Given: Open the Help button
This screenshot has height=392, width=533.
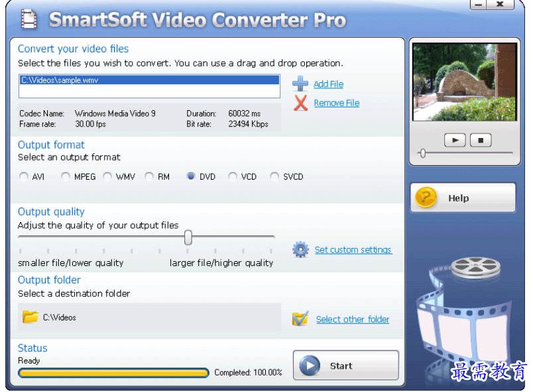Looking at the screenshot, I should [x=463, y=198].
